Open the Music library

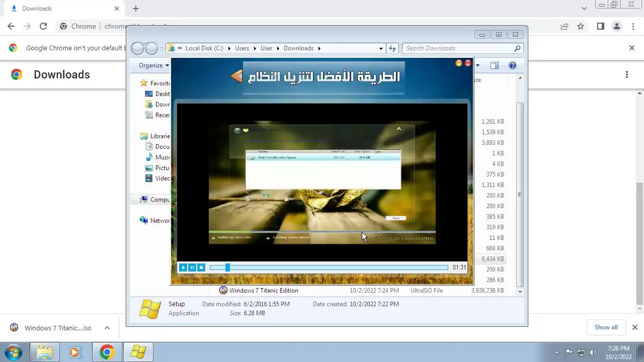pos(157,157)
